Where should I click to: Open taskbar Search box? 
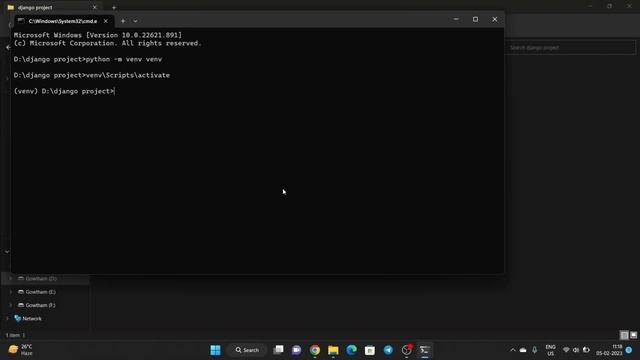tap(247, 350)
